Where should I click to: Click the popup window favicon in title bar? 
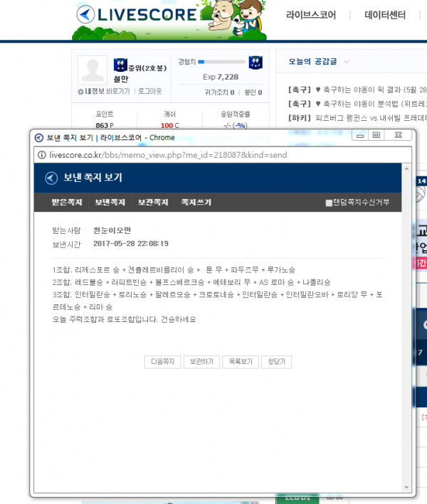point(39,137)
